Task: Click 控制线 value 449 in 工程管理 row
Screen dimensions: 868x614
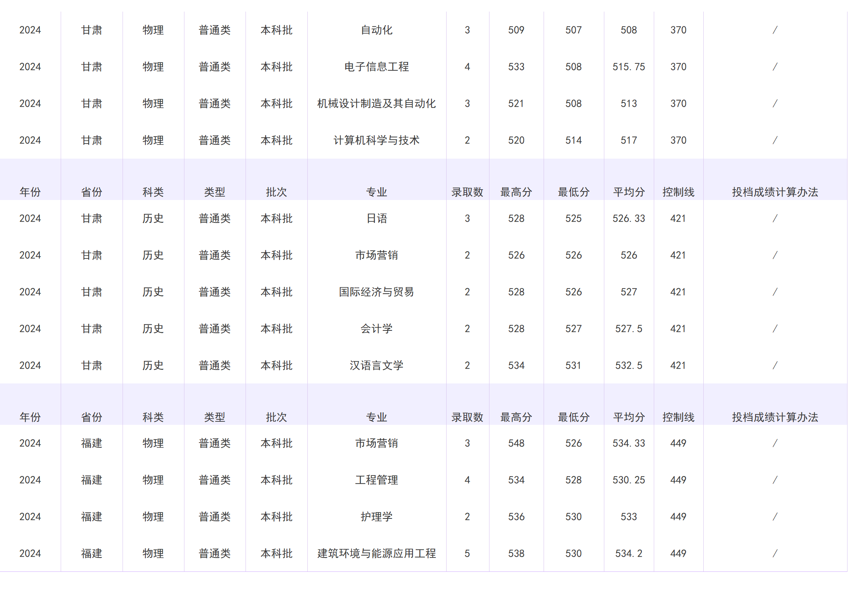Action: [678, 480]
